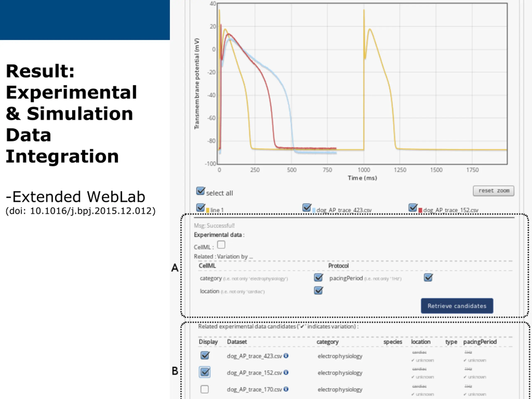The height and width of the screenshot is (399, 532).
Task: Enable the CellML checkbox under Experimental data
Action: pos(221,245)
